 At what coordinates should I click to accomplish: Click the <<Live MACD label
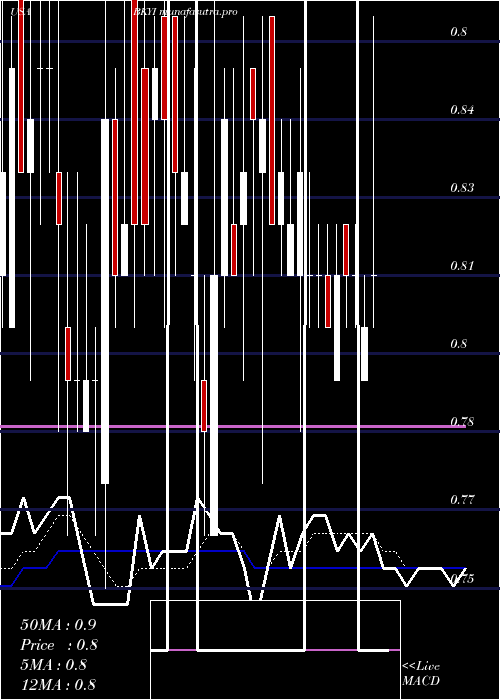pyautogui.click(x=421, y=674)
